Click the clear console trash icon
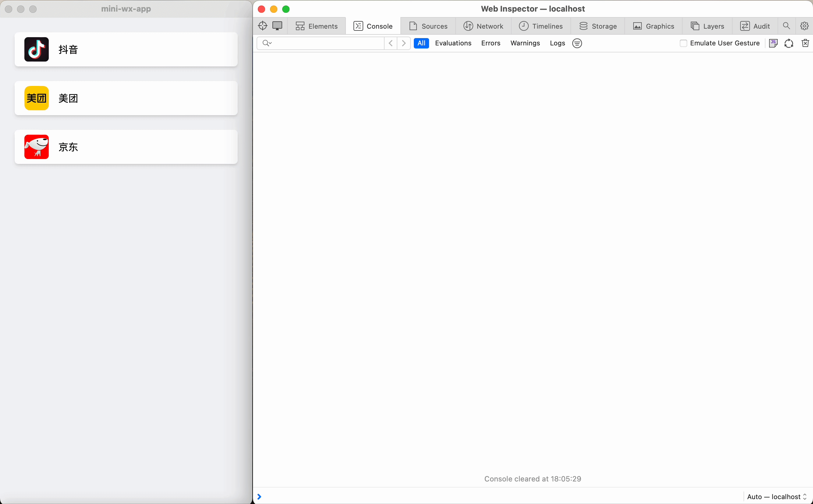Image resolution: width=813 pixels, height=504 pixels. [x=805, y=43]
